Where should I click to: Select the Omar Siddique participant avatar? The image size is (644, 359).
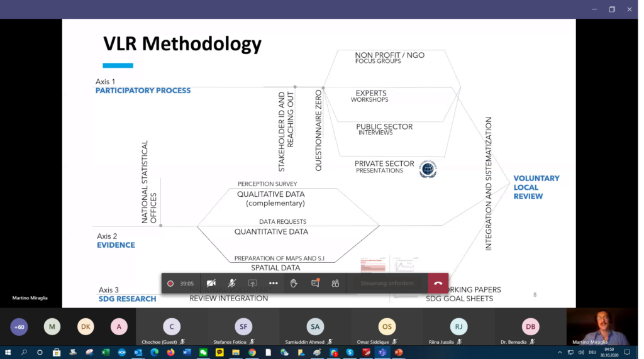[x=387, y=326]
